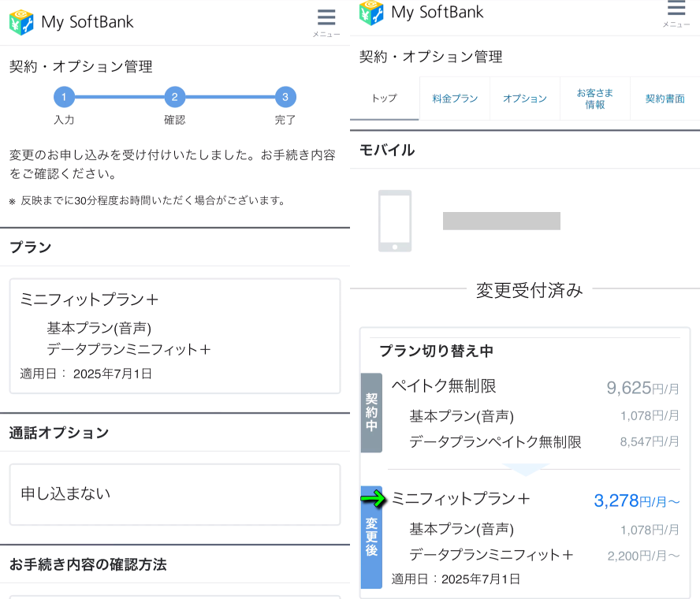Click the 変更受付済み status text
Image resolution: width=700 pixels, height=599 pixels.
tap(530, 290)
